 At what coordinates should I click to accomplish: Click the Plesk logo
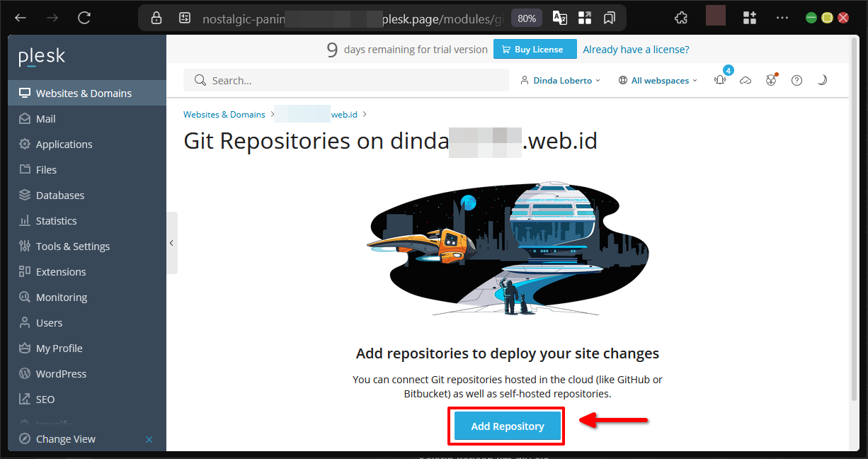42,57
